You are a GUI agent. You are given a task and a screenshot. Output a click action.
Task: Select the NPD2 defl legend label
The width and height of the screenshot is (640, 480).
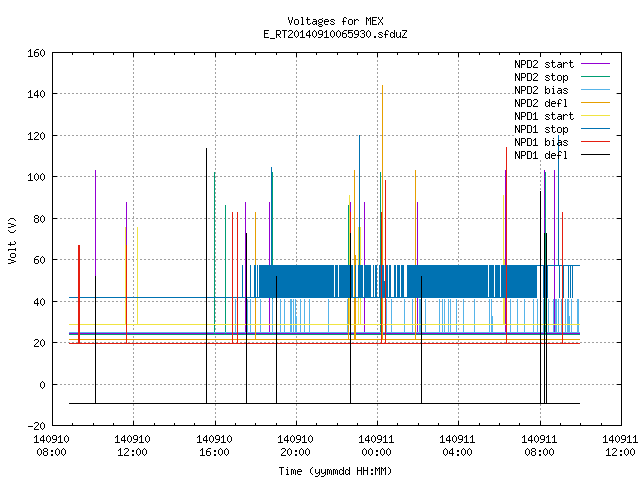click(x=541, y=103)
